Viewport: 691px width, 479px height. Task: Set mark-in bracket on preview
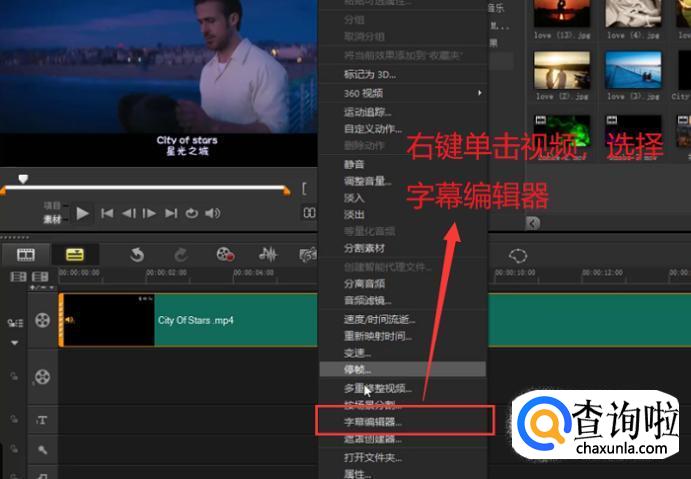pos(304,189)
